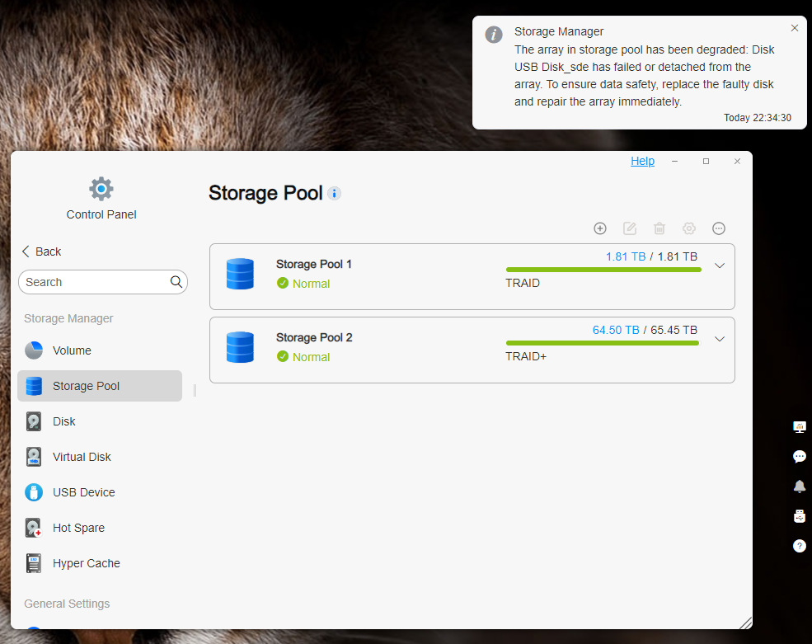
Task: Select the Storage Pool 2 database icon
Action: coord(240,347)
